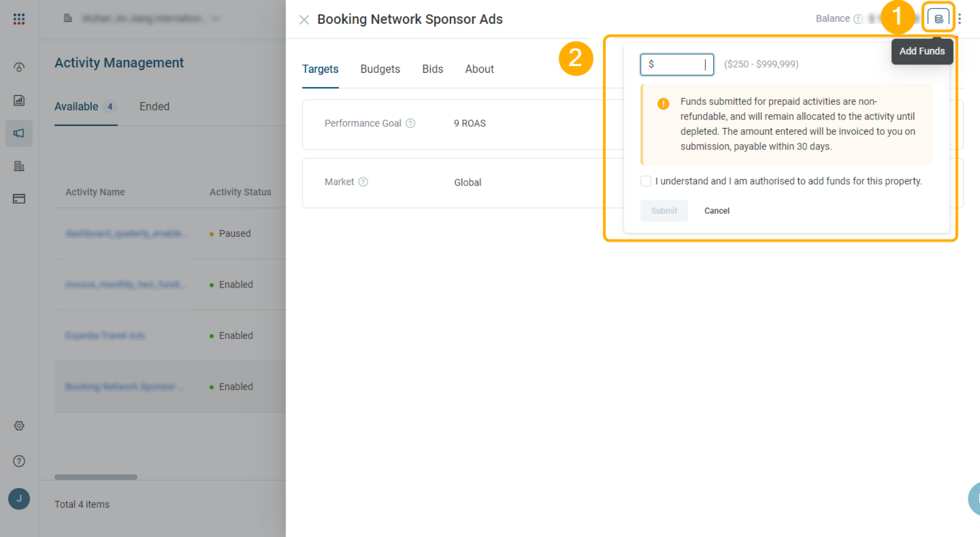Image resolution: width=980 pixels, height=537 pixels.
Task: Open the three-dot more options menu
Action: (960, 19)
